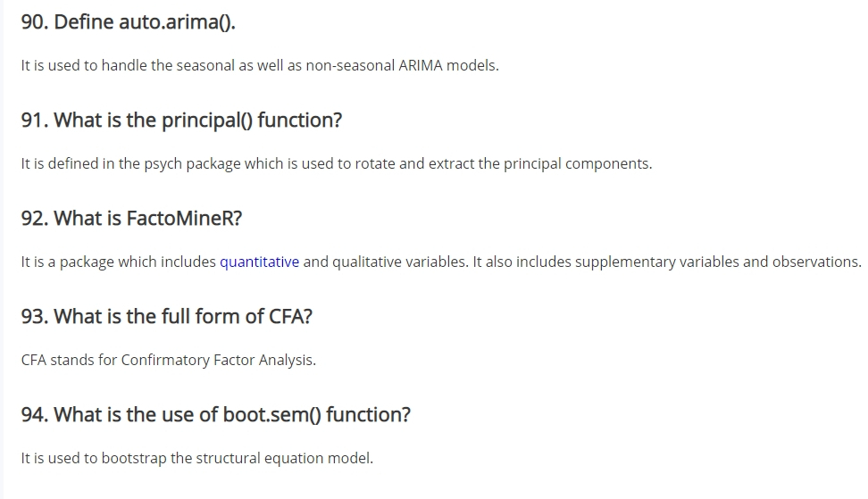The height and width of the screenshot is (499, 868).
Task: Click 'auto.arima()' in the question 90 heading
Action: (176, 22)
